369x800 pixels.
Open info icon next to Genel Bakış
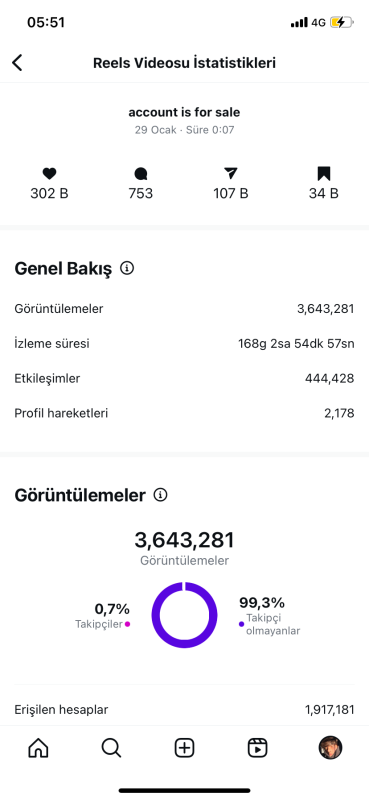[x=127, y=268]
